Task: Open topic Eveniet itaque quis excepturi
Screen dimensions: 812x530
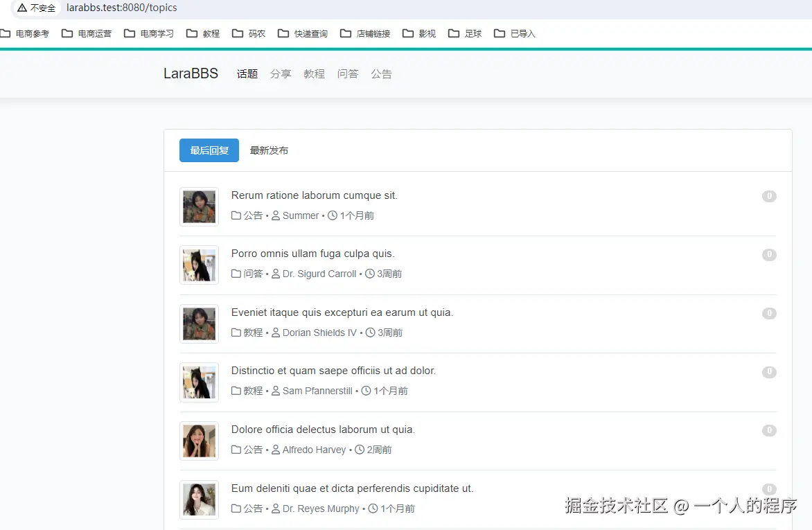Action: (342, 312)
